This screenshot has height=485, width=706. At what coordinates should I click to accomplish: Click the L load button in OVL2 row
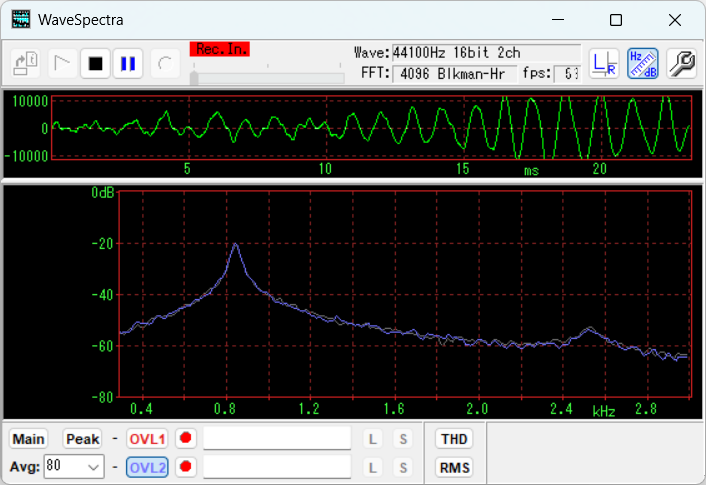pos(372,467)
